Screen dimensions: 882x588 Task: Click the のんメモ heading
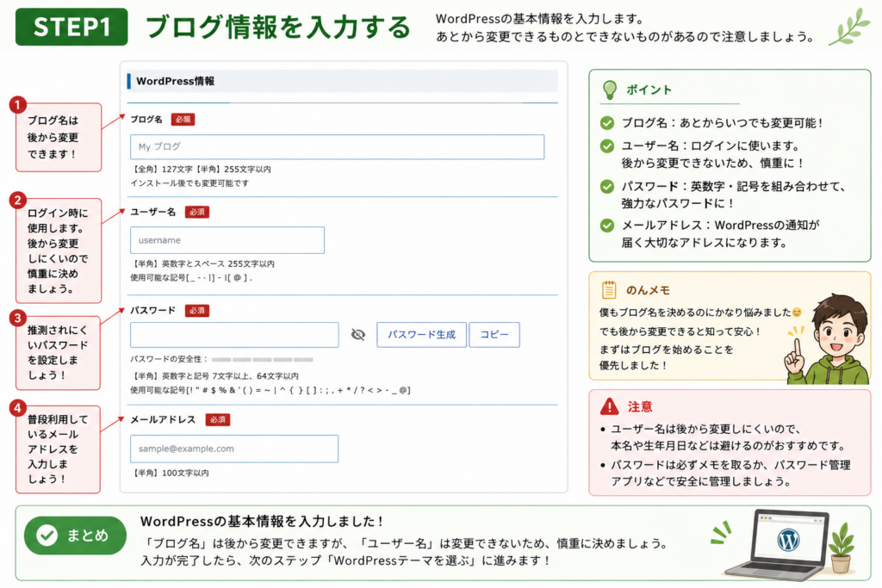[648, 290]
